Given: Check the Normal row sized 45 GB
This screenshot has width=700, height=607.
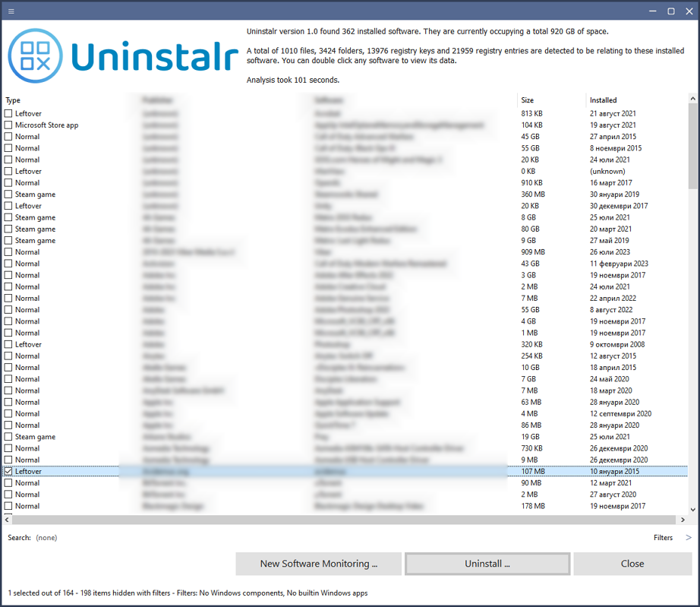Looking at the screenshot, I should (8, 137).
